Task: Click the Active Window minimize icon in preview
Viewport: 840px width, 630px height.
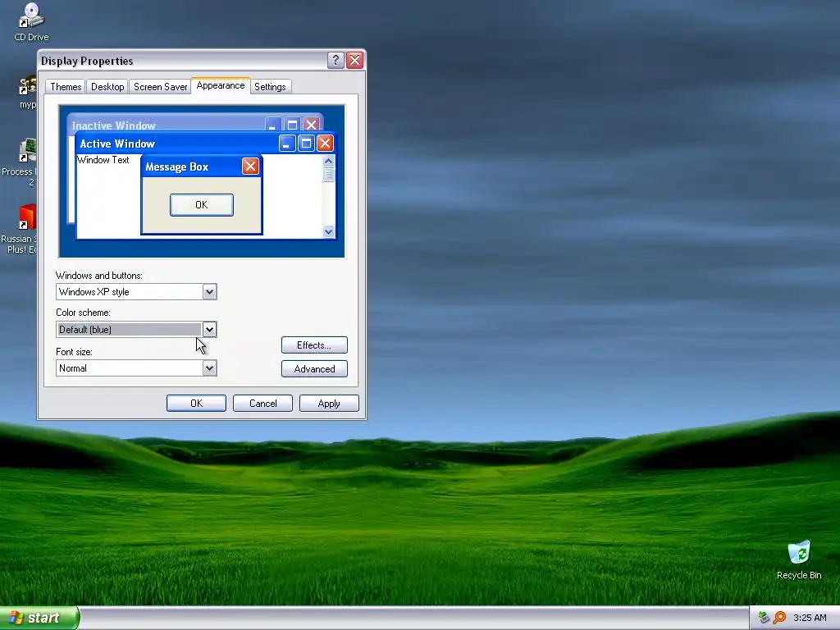Action: [287, 143]
